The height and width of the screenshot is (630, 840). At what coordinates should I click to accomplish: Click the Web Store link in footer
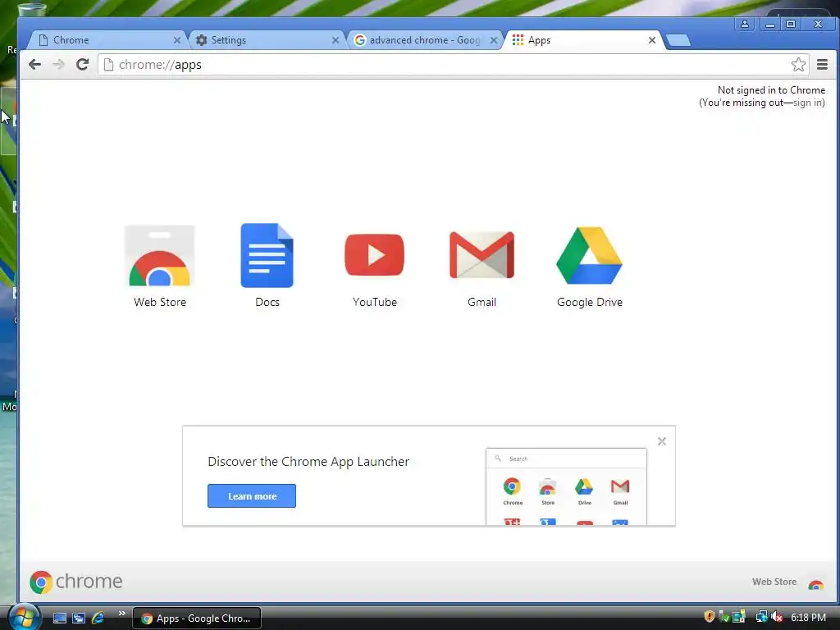[x=774, y=582]
